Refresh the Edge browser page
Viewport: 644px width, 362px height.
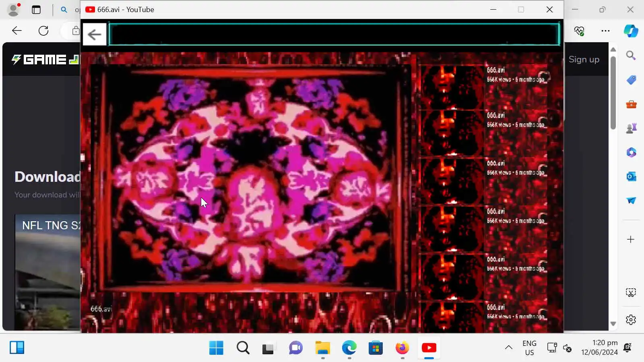click(x=43, y=31)
